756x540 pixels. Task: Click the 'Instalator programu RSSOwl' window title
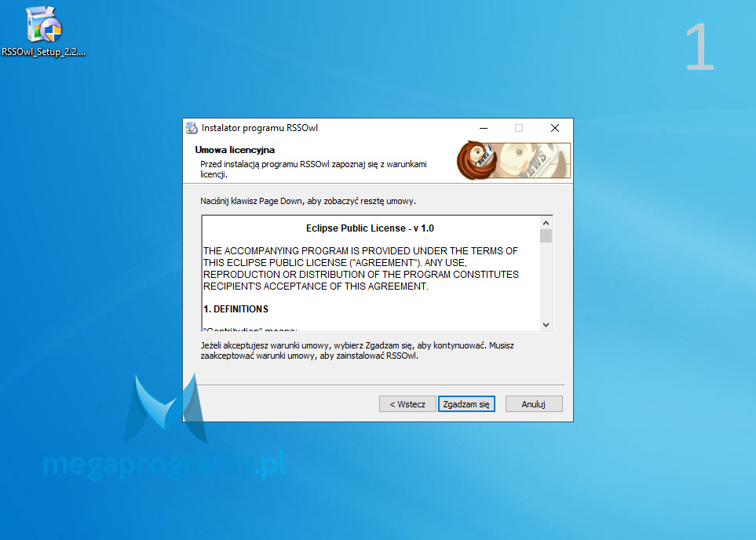[x=259, y=128]
